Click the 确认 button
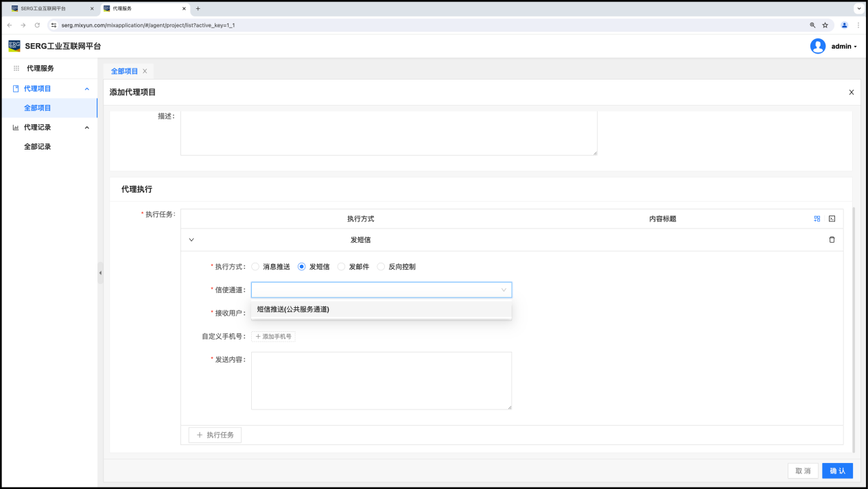 click(x=837, y=471)
